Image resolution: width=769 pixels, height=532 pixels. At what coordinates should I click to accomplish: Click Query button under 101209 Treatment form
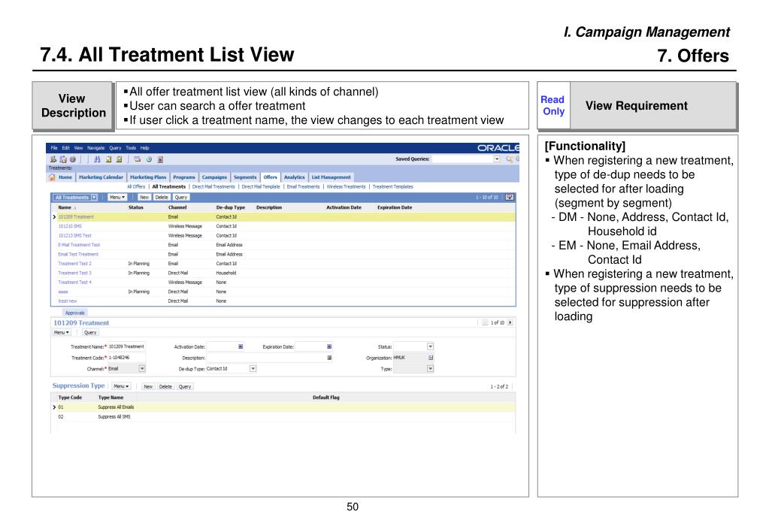click(90, 332)
